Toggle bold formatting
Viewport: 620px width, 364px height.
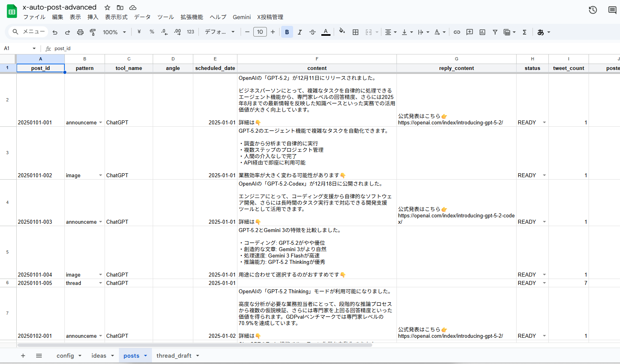click(287, 32)
